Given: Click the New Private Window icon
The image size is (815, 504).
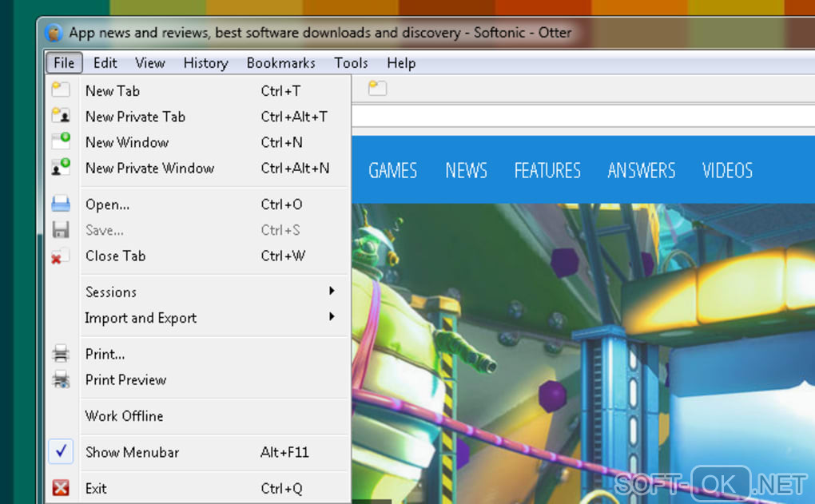Looking at the screenshot, I should click(61, 166).
